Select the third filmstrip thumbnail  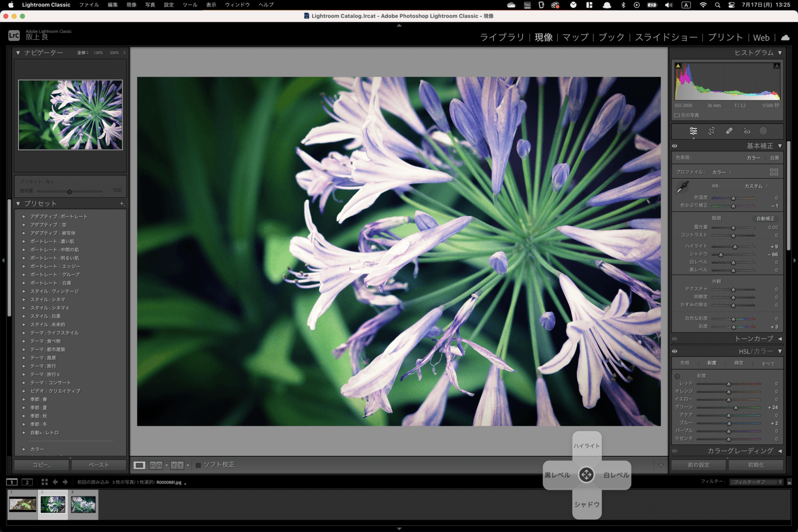[x=83, y=504]
